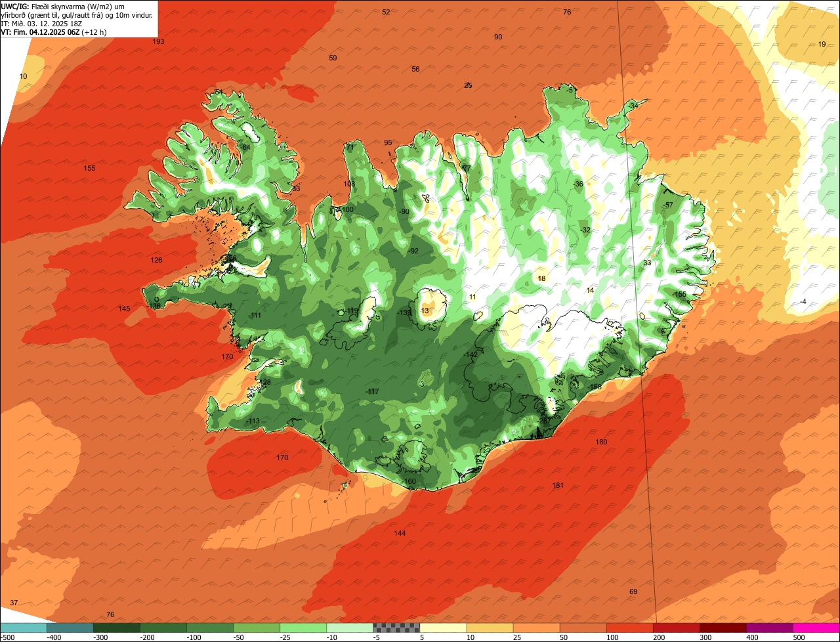The image size is (840, 642).
Task: Click the value 56 on the northern sea
Action: click(x=415, y=69)
